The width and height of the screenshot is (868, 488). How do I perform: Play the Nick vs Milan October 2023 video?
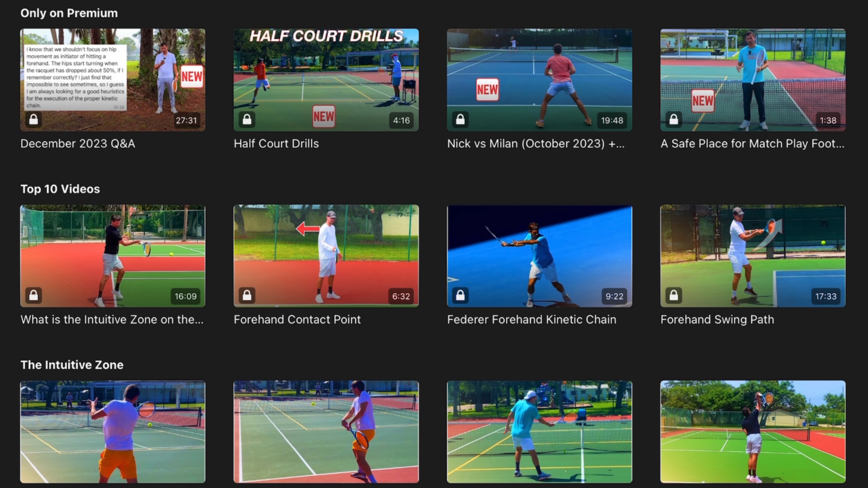pos(539,80)
